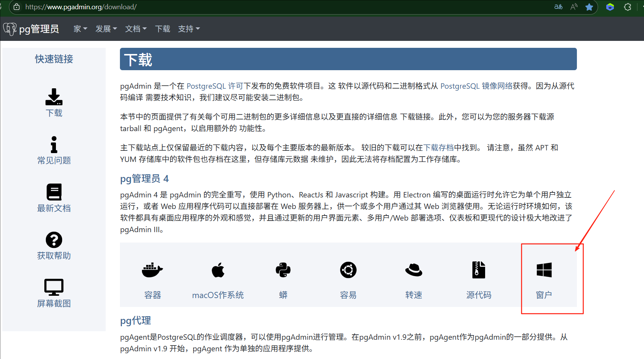The image size is (644, 359).
Task: Click the pg管理员 brand title
Action: 39,29
